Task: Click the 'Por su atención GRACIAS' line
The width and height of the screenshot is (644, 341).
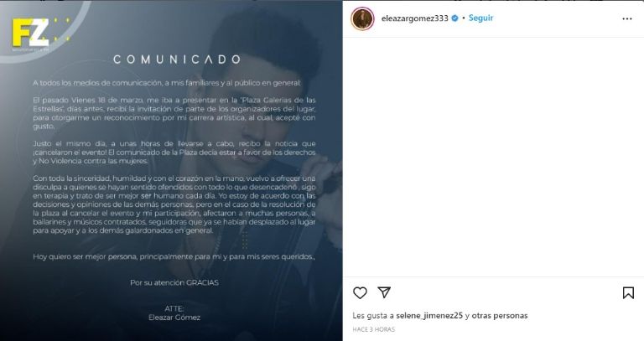Action: [x=174, y=282]
